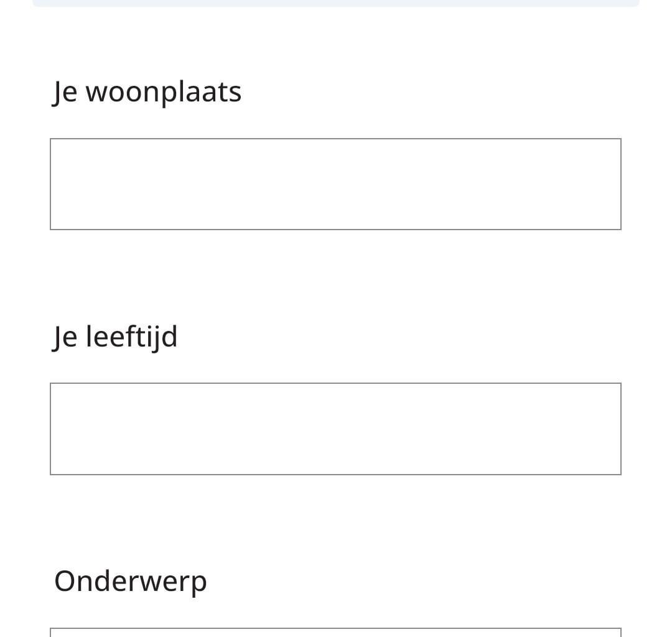
Task: Tap "Je" in the leeftijd label
Action: point(65,337)
